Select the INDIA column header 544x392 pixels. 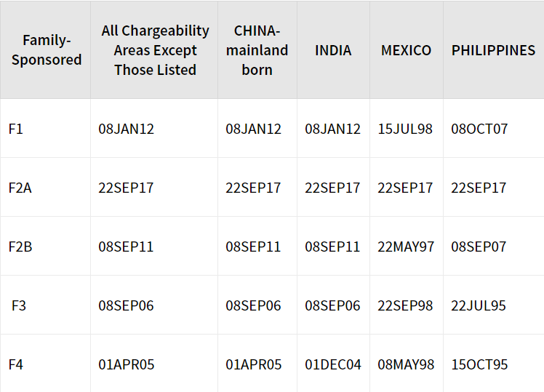[333, 50]
